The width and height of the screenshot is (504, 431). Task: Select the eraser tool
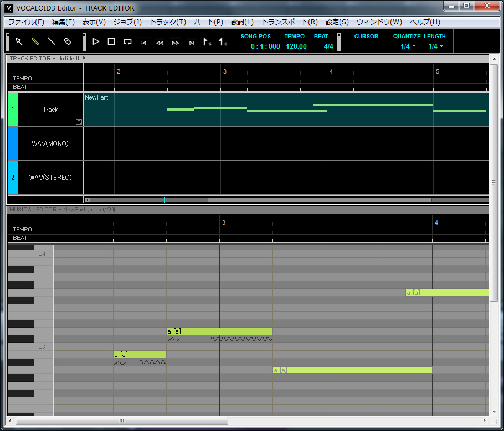point(68,41)
